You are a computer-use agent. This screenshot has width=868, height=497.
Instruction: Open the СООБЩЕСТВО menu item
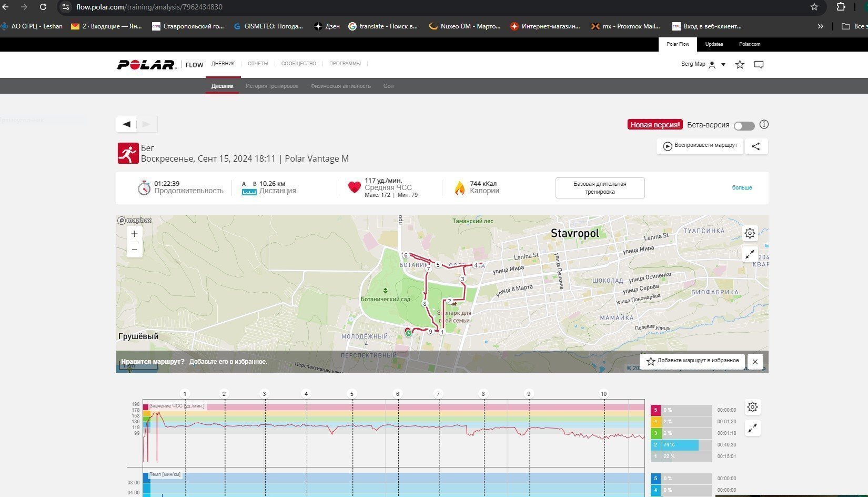tap(298, 64)
